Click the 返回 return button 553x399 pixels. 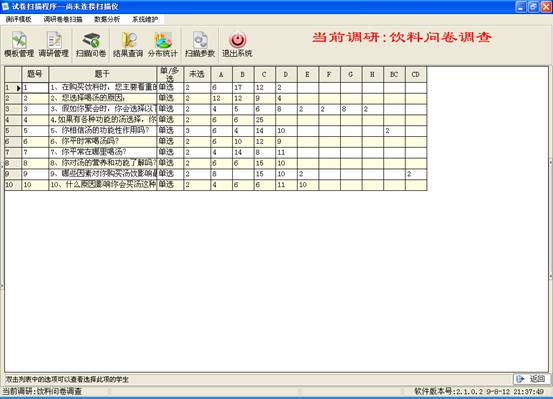point(531,379)
